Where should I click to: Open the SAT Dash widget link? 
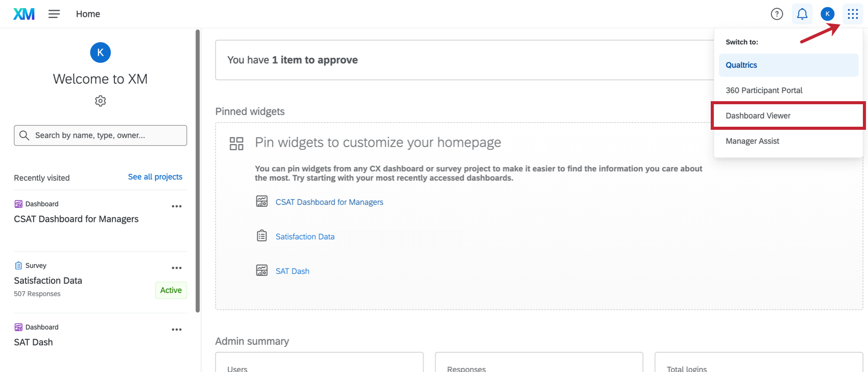pyautogui.click(x=293, y=271)
